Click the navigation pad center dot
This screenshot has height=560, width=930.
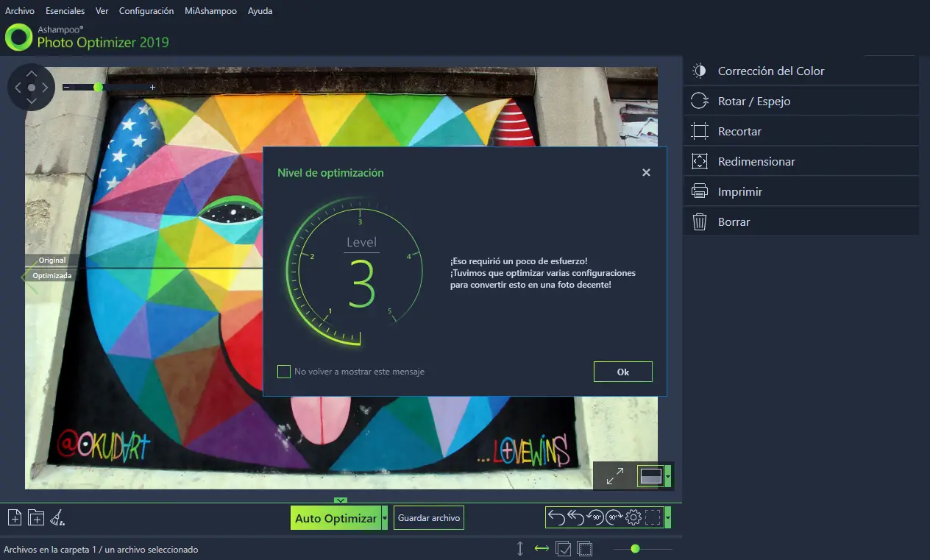coord(32,88)
